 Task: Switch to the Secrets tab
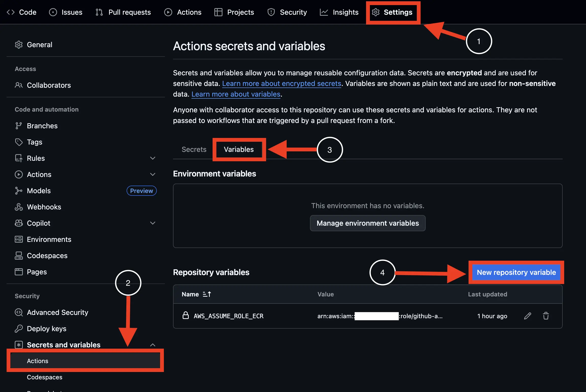194,149
